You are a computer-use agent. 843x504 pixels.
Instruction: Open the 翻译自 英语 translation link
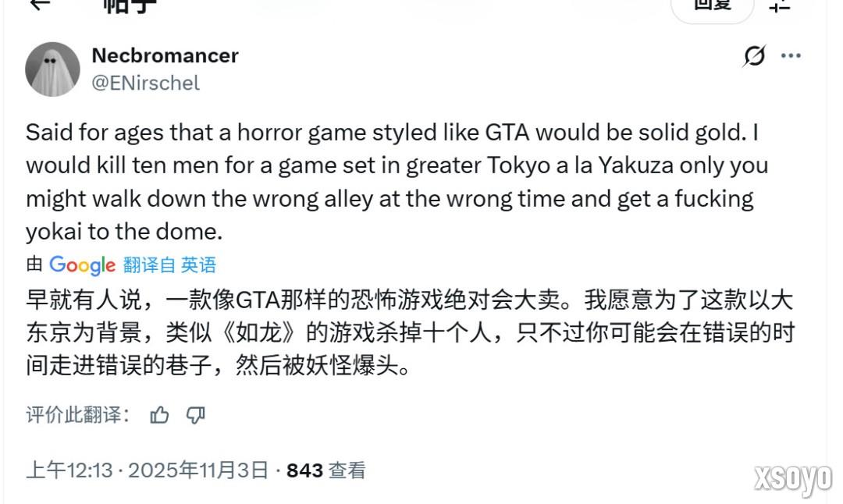(x=170, y=265)
